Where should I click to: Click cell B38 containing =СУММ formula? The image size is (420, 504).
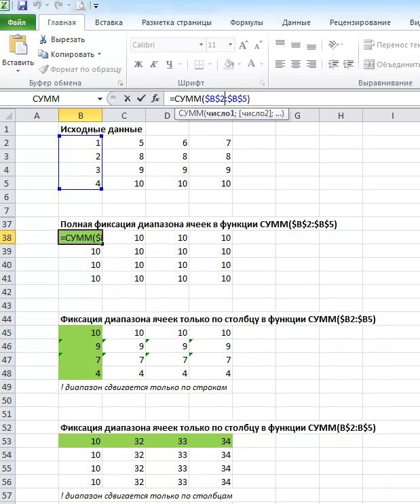pyautogui.click(x=80, y=237)
